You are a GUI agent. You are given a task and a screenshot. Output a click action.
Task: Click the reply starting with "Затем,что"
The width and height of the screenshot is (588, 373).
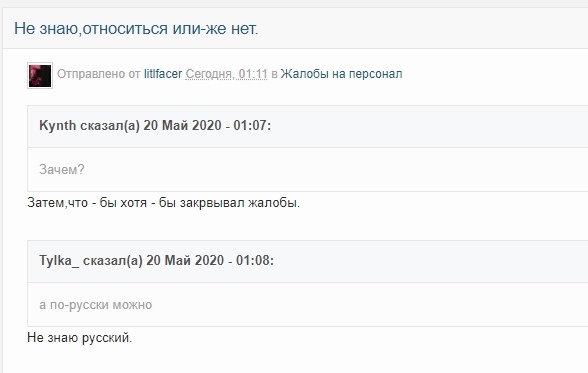tap(164, 203)
